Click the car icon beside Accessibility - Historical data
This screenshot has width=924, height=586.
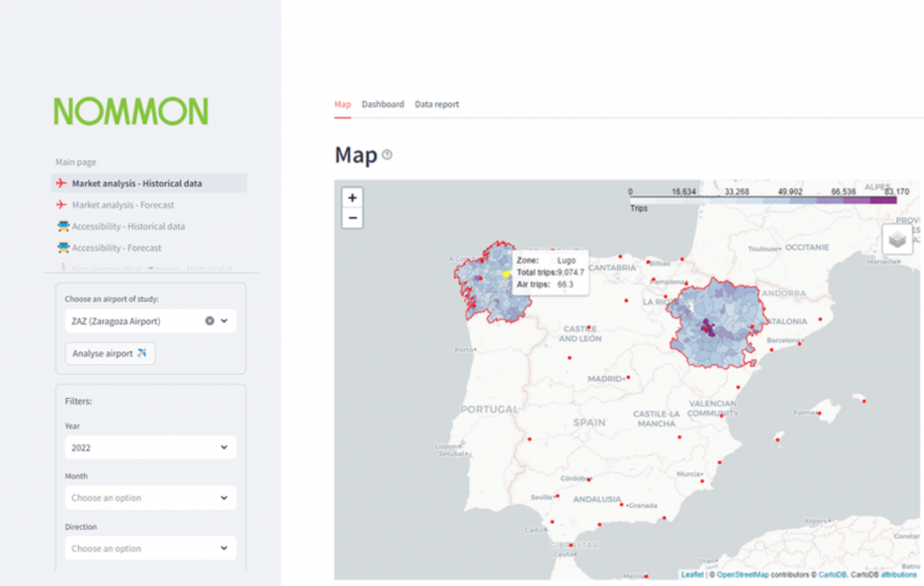[x=62, y=227]
